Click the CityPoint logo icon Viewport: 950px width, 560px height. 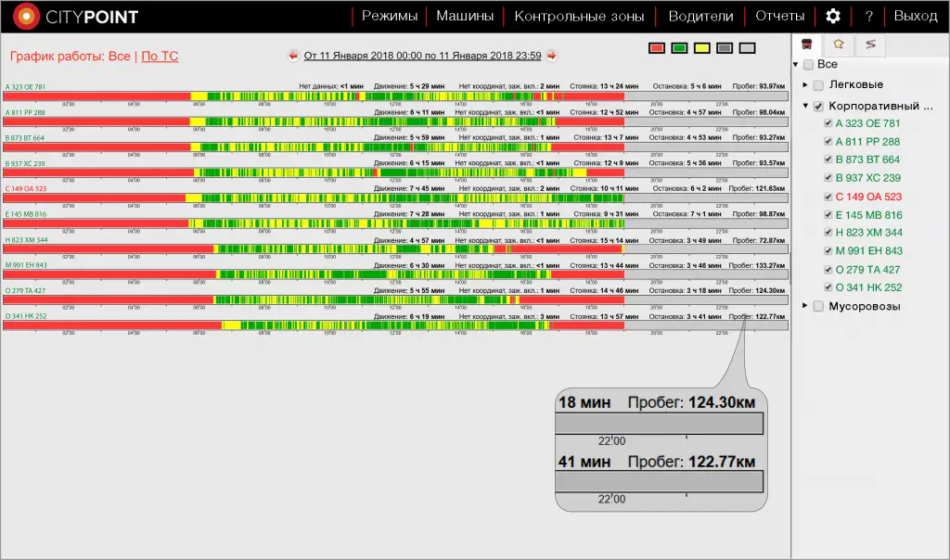[26, 17]
